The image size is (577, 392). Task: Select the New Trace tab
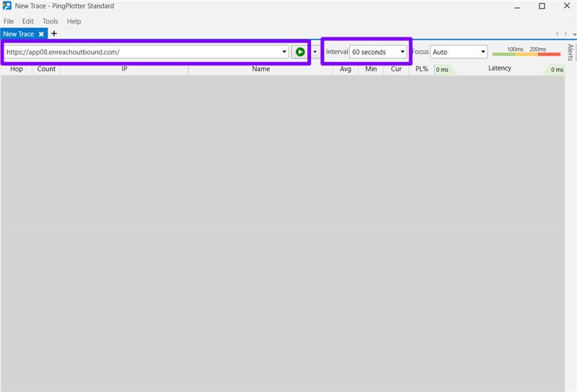click(x=19, y=34)
